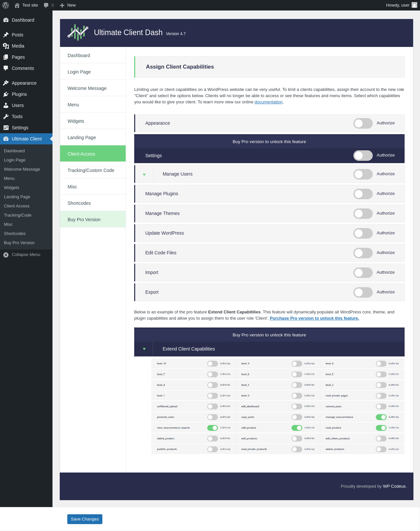420x531 pixels.
Task: Click the home icon beside Test site
Action: tap(17, 5)
